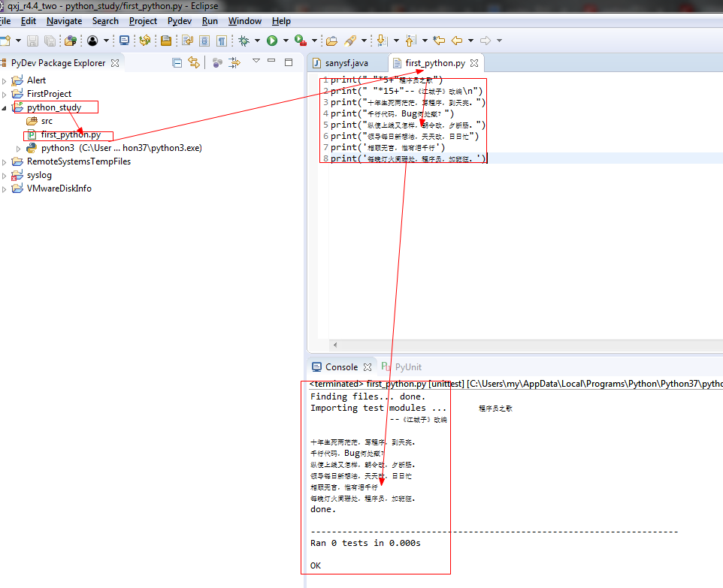Toggle the Show Whitespace Characters icon
Viewport: 723px width, 588px height.
pos(221,41)
